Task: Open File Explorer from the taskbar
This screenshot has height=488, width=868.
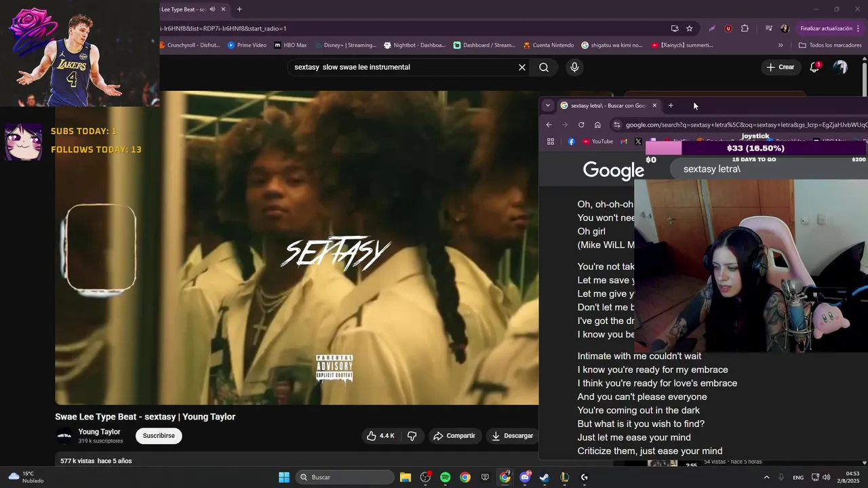Action: [x=405, y=477]
